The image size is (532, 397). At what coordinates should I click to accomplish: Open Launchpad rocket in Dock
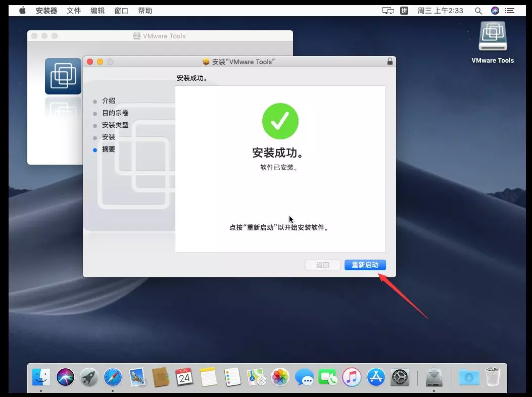(89, 377)
